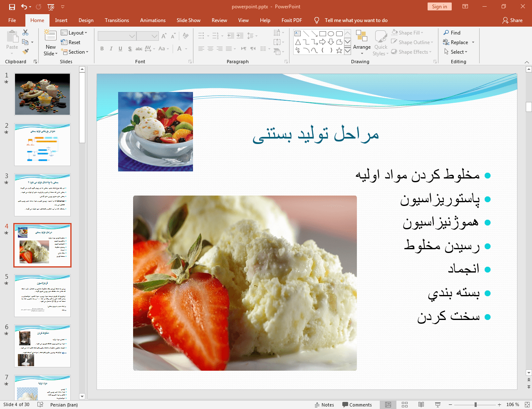Screen dimensions: 532x409
Task: Expand the font size combo box
Action: (155, 36)
